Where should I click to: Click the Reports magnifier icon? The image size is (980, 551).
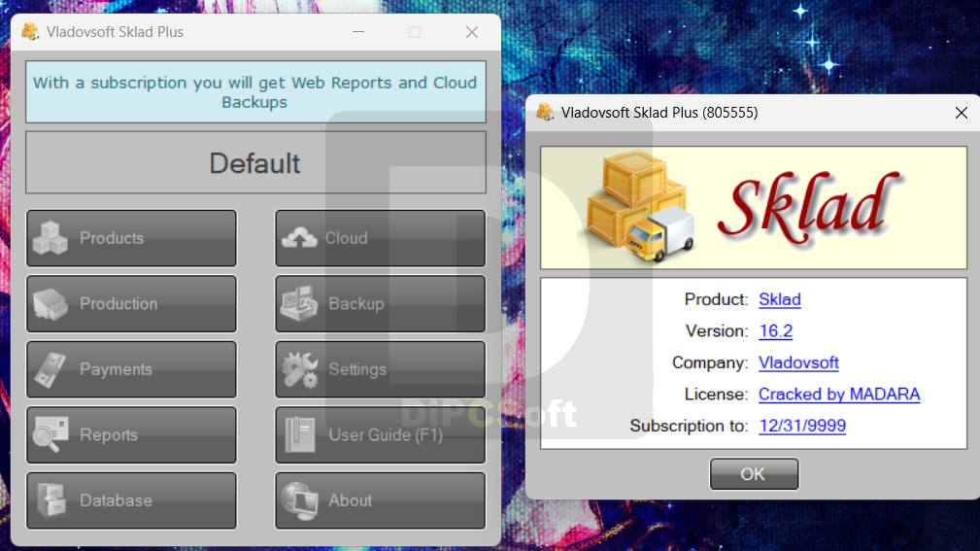50,434
